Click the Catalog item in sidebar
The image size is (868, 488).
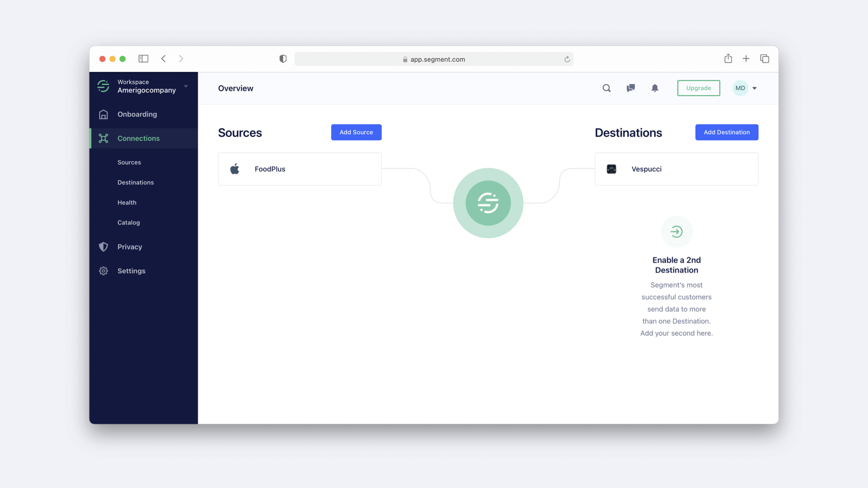(128, 222)
